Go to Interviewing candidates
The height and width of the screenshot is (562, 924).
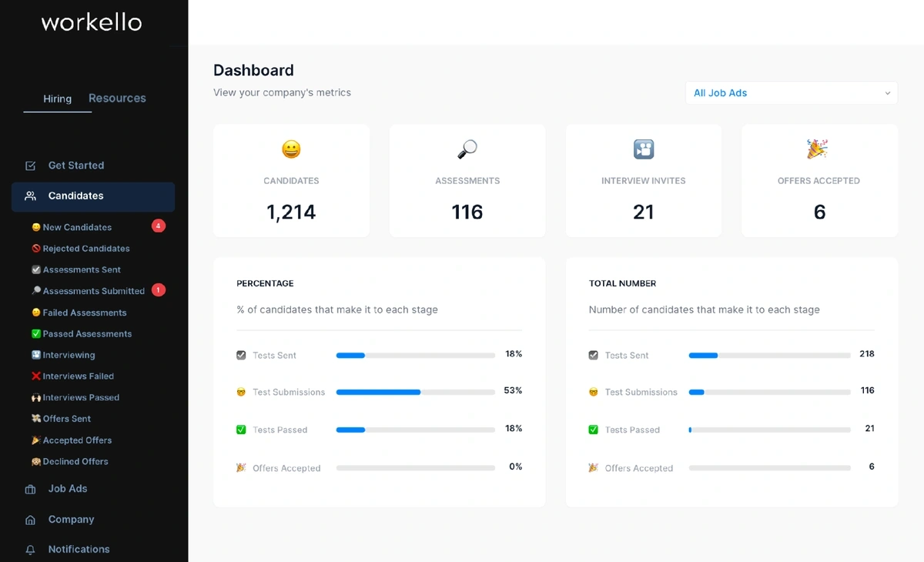coord(69,355)
